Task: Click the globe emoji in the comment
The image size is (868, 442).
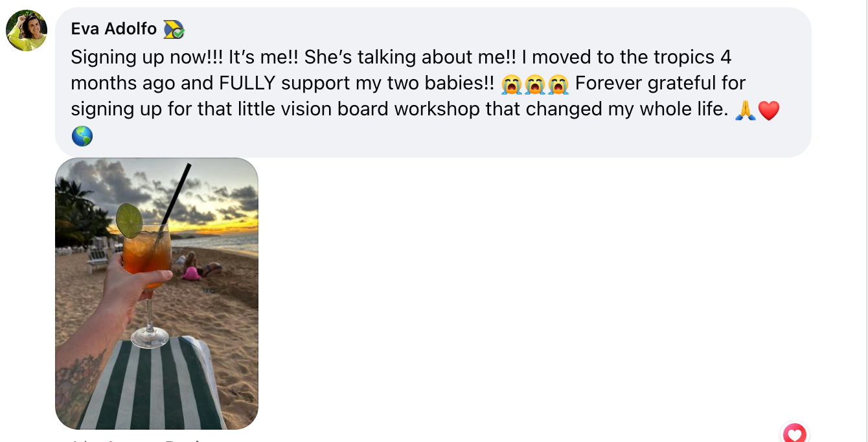Action: coord(82,136)
